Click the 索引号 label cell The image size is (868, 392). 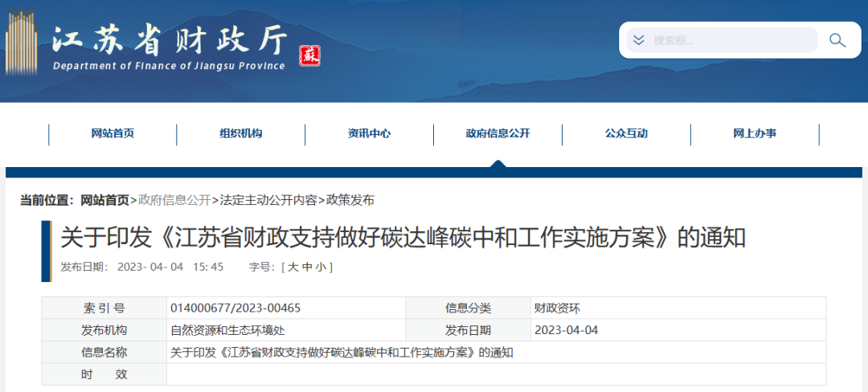[x=104, y=308]
